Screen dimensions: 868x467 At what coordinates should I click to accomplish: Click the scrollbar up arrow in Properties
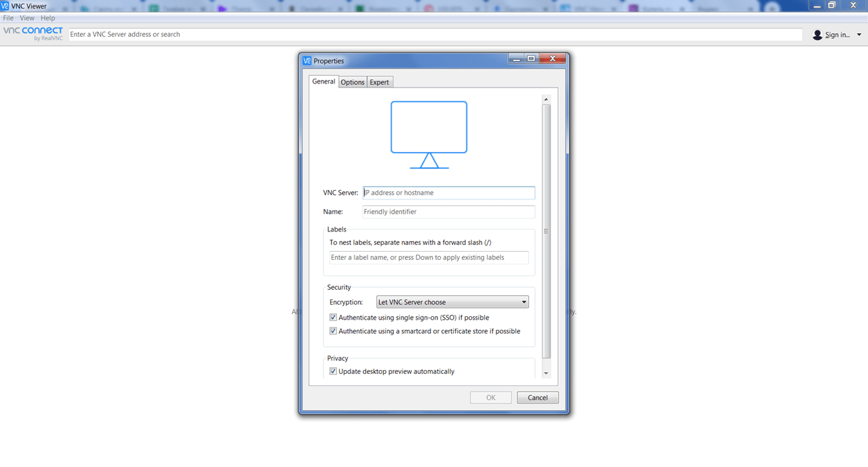(x=547, y=100)
